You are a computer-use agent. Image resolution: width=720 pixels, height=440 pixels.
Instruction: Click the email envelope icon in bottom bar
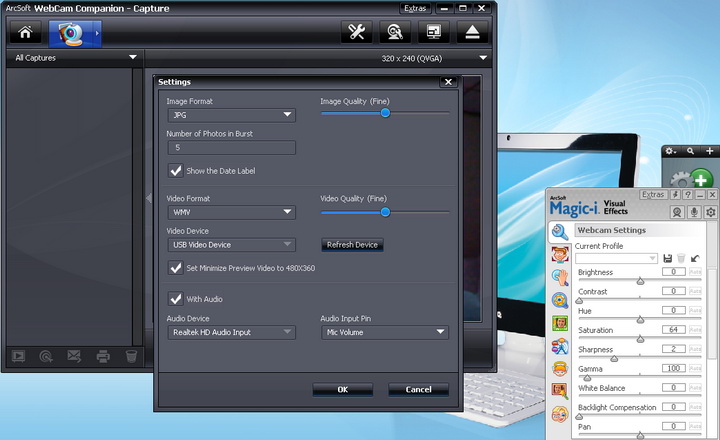(x=74, y=356)
